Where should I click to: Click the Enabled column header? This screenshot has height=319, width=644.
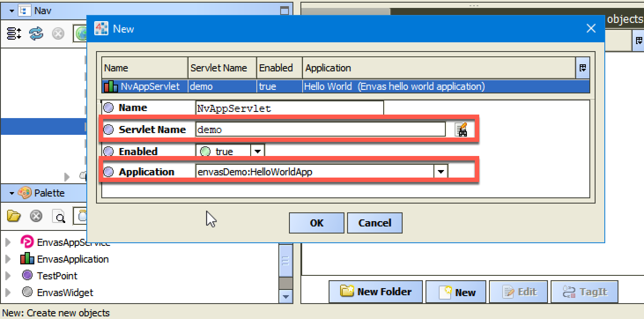[280, 68]
